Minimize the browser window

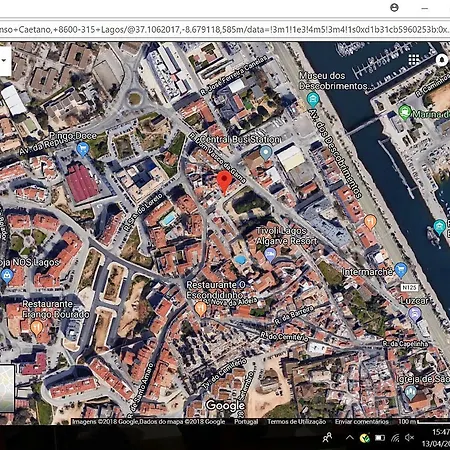pyautogui.click(x=425, y=8)
